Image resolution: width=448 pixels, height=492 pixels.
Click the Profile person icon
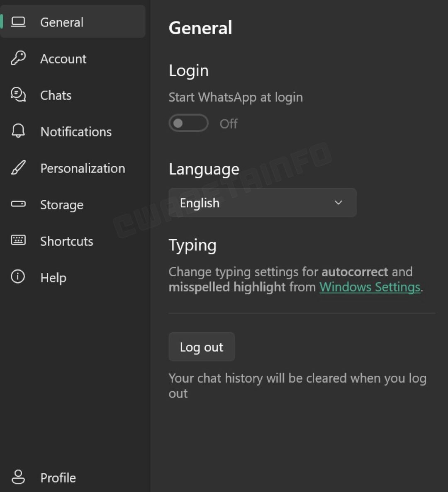coord(17,477)
